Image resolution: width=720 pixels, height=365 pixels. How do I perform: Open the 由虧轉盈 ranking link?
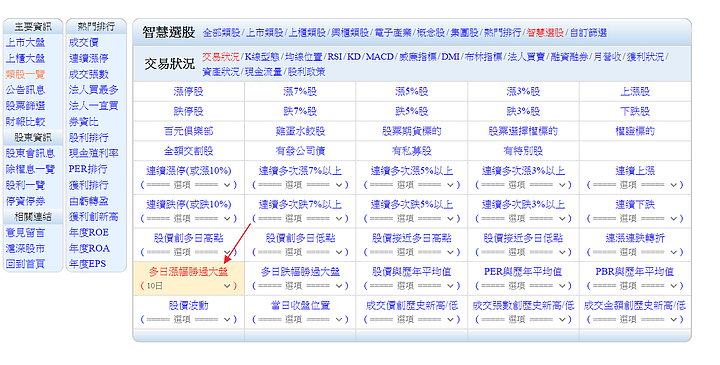coord(89,201)
